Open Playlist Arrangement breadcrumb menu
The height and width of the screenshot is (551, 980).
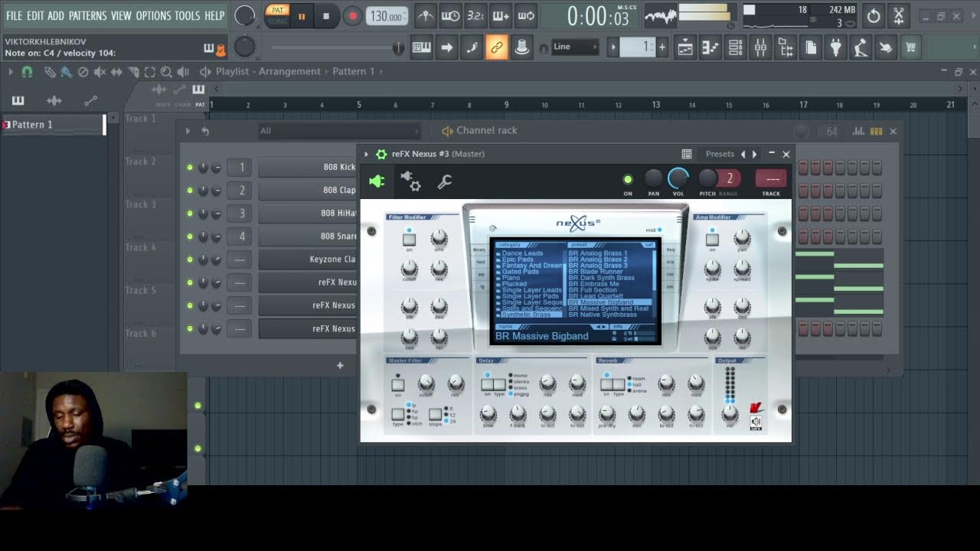[268, 71]
